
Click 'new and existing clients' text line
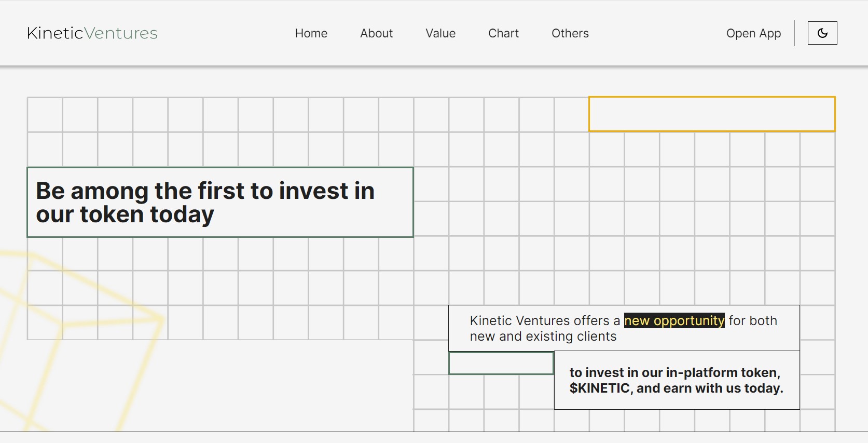pyautogui.click(x=543, y=337)
